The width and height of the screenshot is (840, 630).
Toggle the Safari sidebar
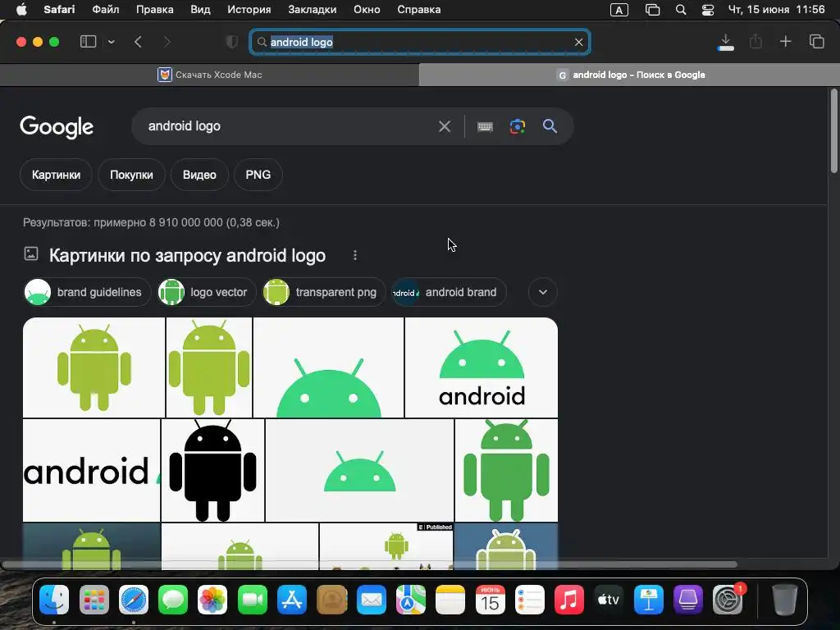coord(88,42)
